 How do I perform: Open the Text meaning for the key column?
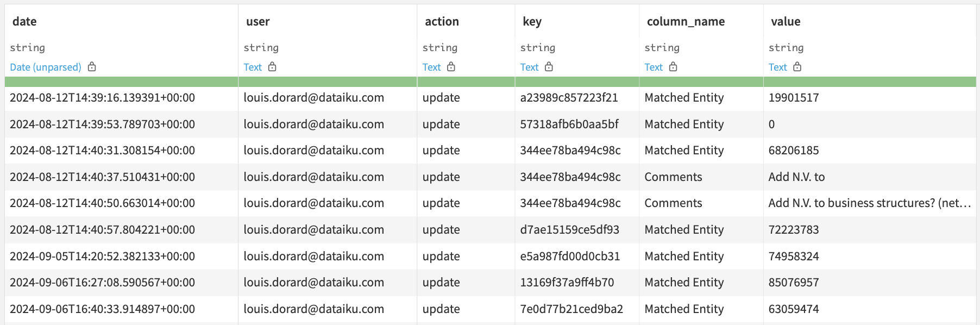click(529, 67)
